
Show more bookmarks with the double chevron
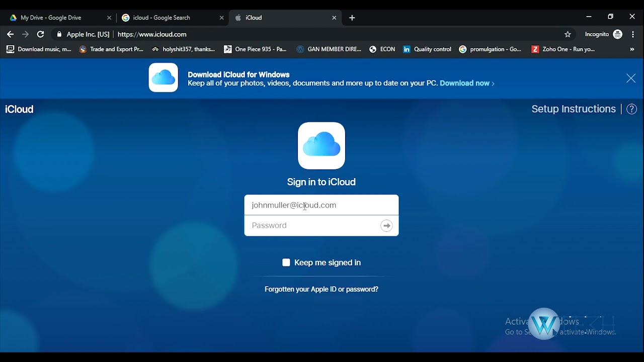(632, 49)
